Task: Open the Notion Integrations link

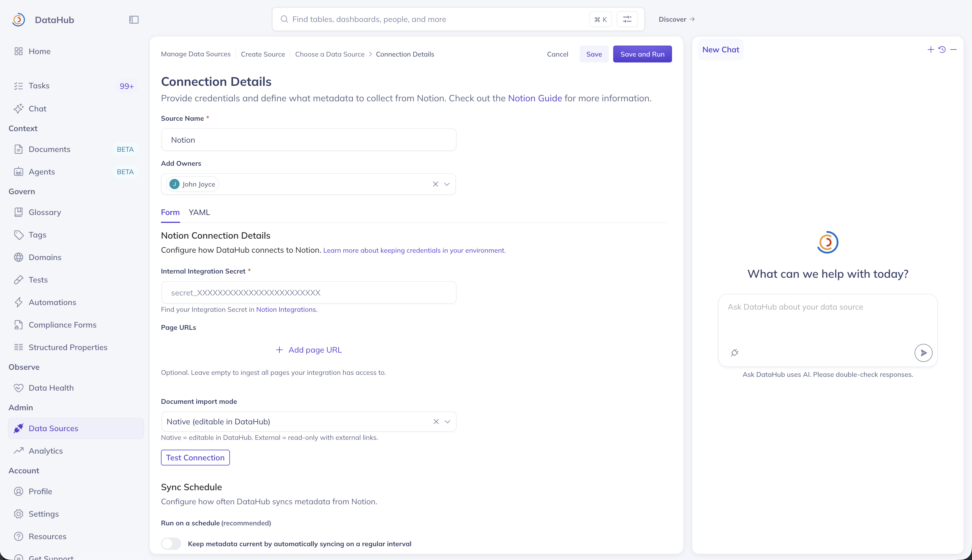Action: click(286, 310)
